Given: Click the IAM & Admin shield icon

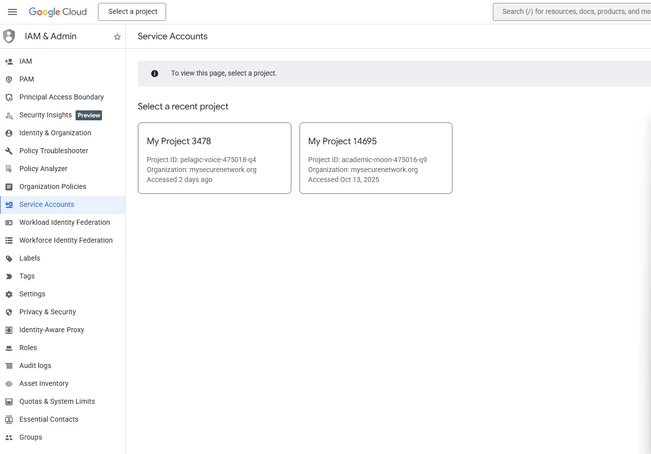Looking at the screenshot, I should click(9, 36).
